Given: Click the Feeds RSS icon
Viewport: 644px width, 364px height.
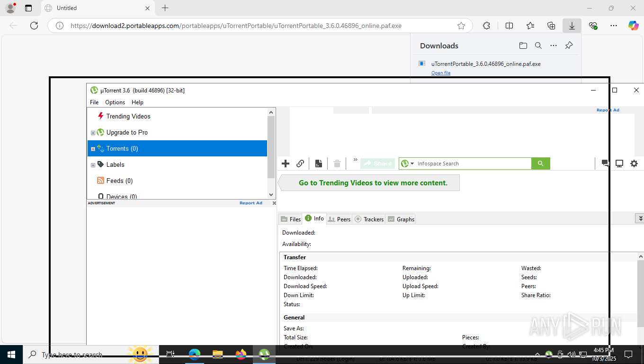Looking at the screenshot, I should click(100, 181).
